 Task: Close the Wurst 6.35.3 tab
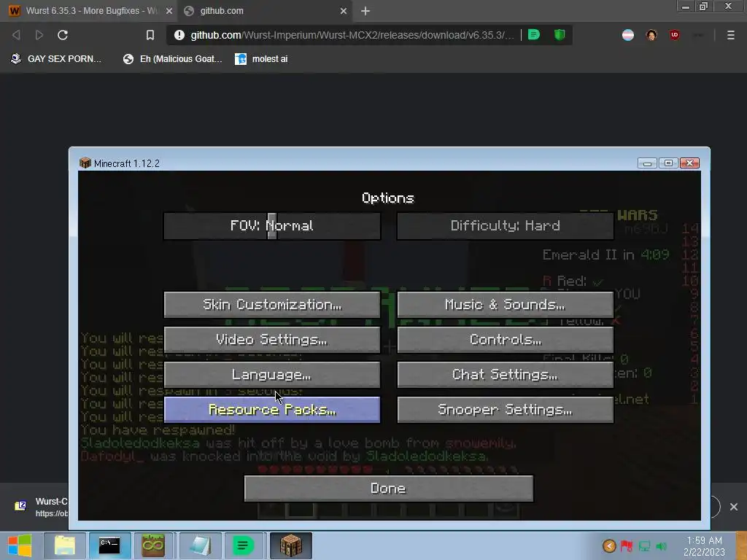point(169,10)
